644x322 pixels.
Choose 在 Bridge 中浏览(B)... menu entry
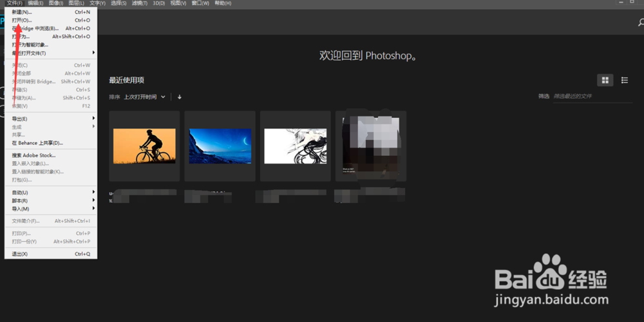point(51,28)
